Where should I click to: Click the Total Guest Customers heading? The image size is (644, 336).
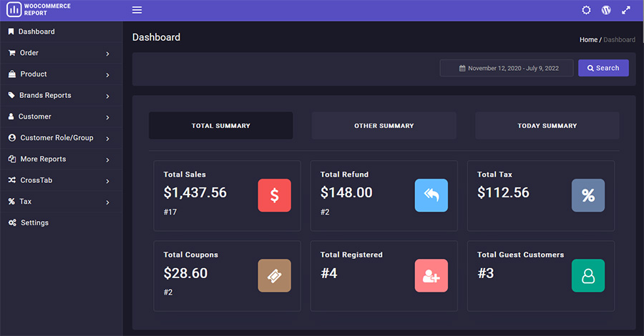(520, 255)
